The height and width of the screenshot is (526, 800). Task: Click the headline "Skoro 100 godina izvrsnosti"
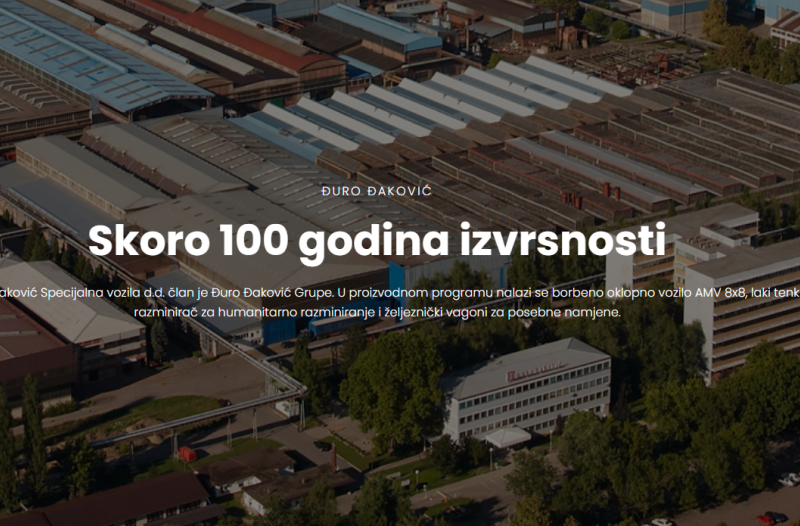(377, 241)
